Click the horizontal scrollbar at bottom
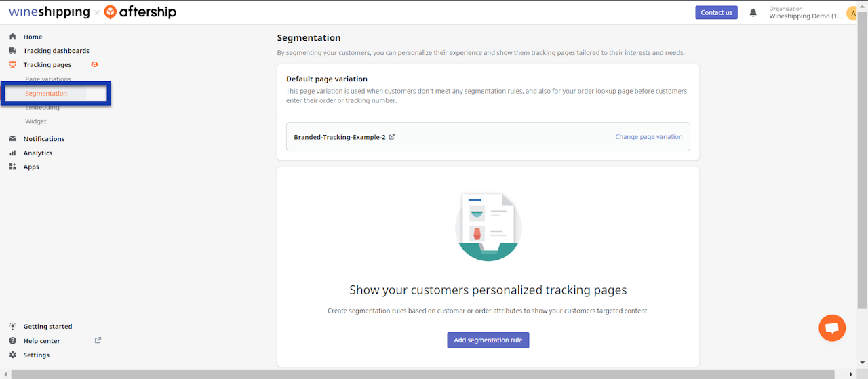 coord(434,374)
